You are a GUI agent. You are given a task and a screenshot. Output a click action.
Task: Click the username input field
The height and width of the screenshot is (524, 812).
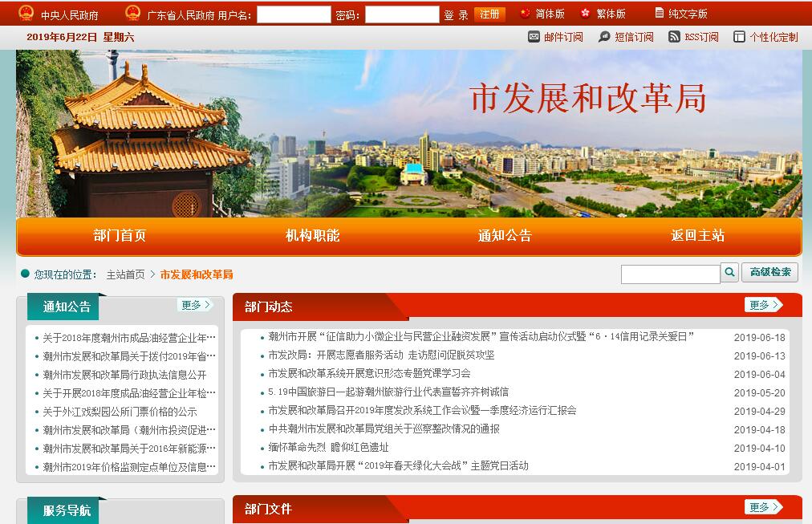tap(294, 14)
